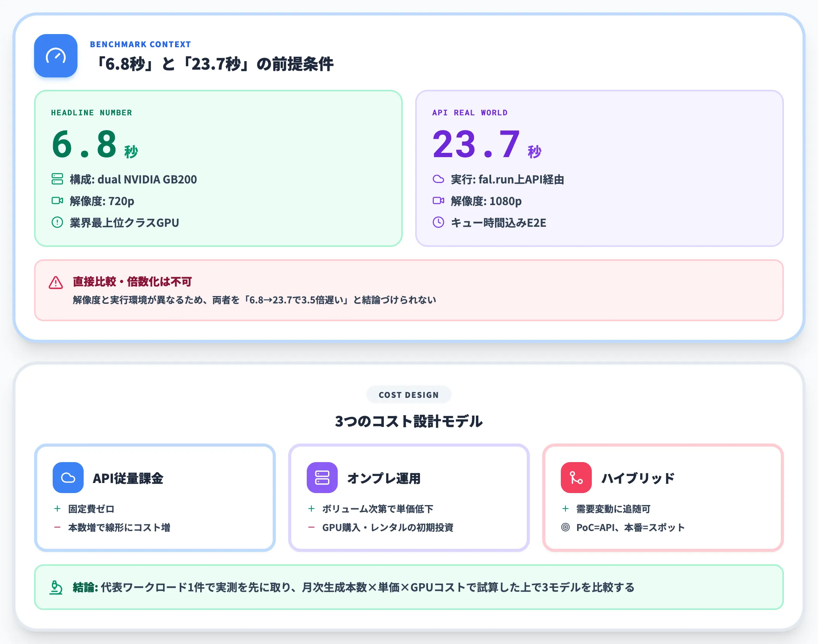Click the text キュー時間込みE2E
This screenshot has height=644, width=818.
pos(498,223)
